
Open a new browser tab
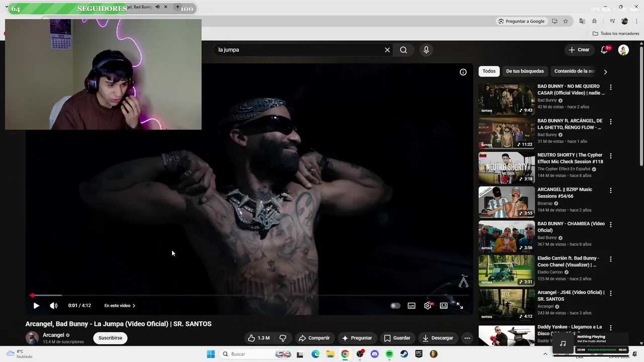pyautogui.click(x=177, y=7)
